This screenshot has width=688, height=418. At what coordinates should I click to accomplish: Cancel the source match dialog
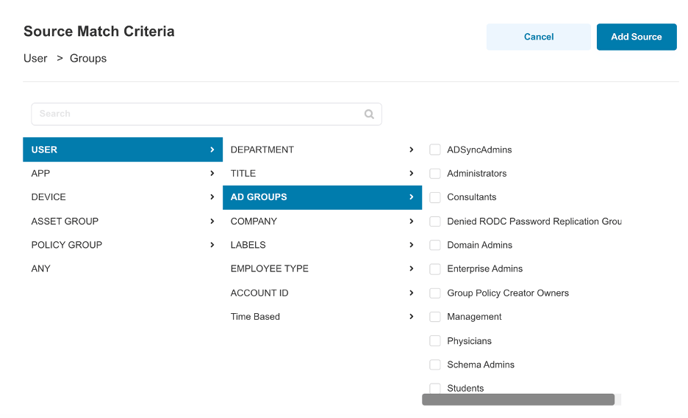(x=538, y=37)
